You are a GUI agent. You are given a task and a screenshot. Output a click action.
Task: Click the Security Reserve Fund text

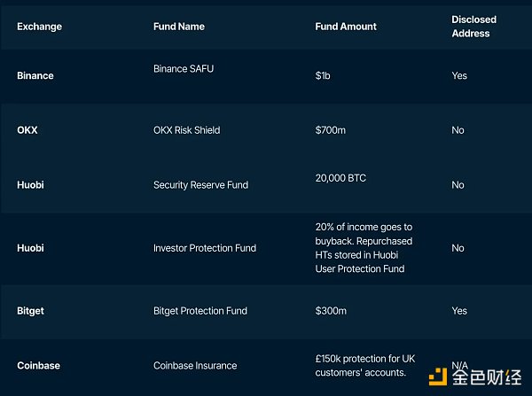201,185
